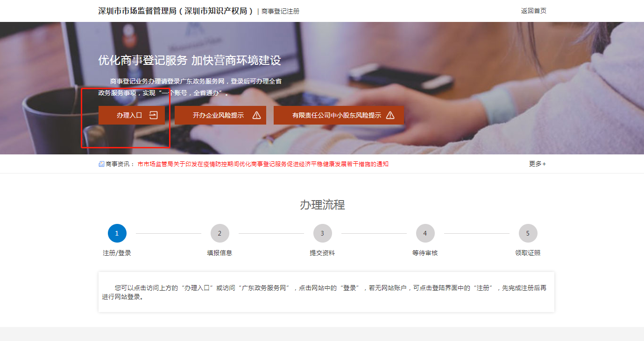
Task: Open the 办理入口 button
Action: [x=131, y=115]
